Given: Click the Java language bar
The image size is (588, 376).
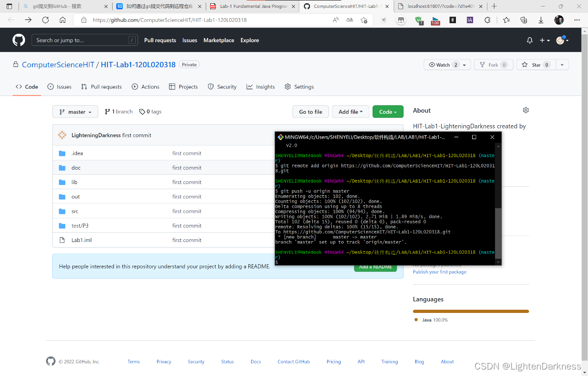Looking at the screenshot, I should 471,311.
